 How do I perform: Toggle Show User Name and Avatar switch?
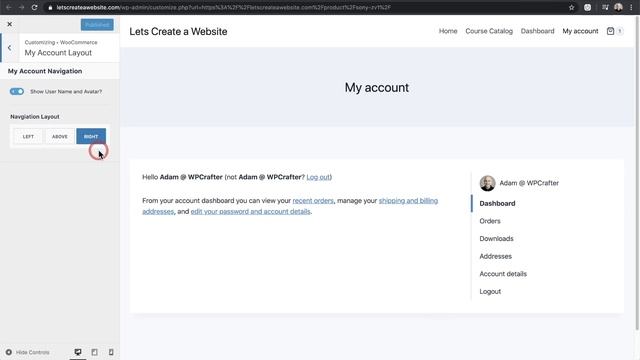click(17, 91)
